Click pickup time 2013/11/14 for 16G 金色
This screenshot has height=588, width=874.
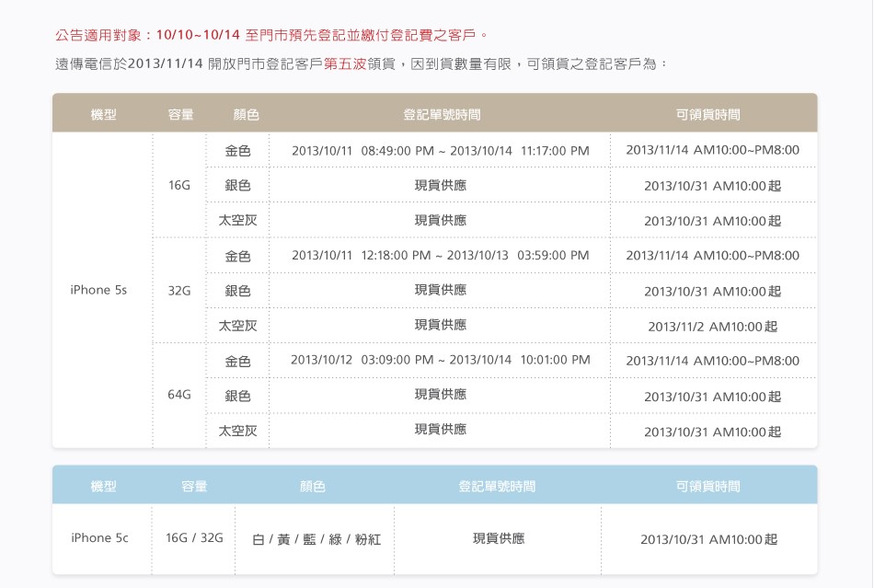click(x=712, y=150)
